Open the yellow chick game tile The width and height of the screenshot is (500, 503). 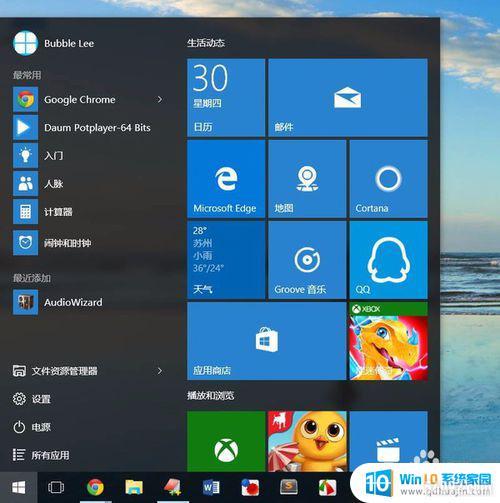(307, 441)
